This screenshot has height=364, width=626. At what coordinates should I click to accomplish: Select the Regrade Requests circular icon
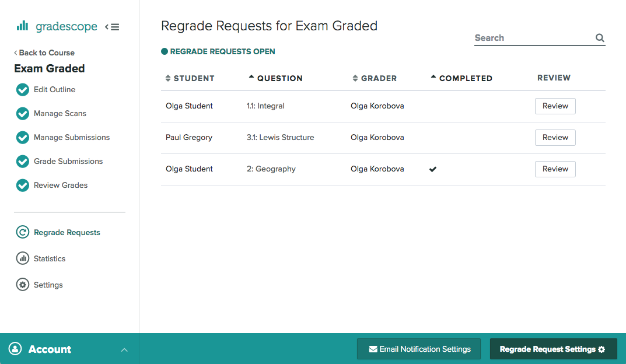22,232
